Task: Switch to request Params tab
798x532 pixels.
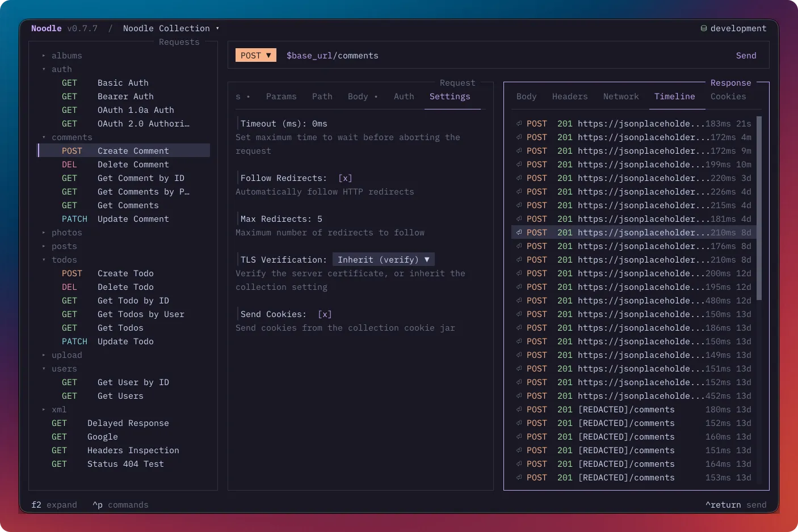Action: coord(282,96)
